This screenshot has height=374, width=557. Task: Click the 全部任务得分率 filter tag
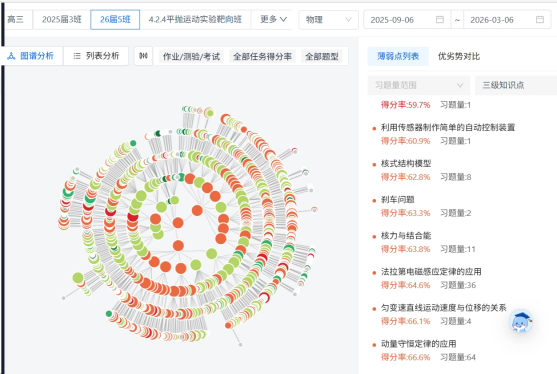pyautogui.click(x=263, y=56)
